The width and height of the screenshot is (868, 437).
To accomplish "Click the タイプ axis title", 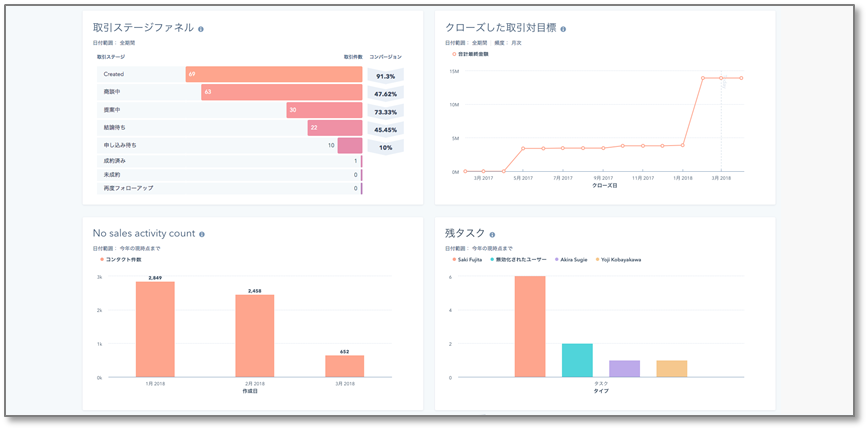I will (601, 391).
